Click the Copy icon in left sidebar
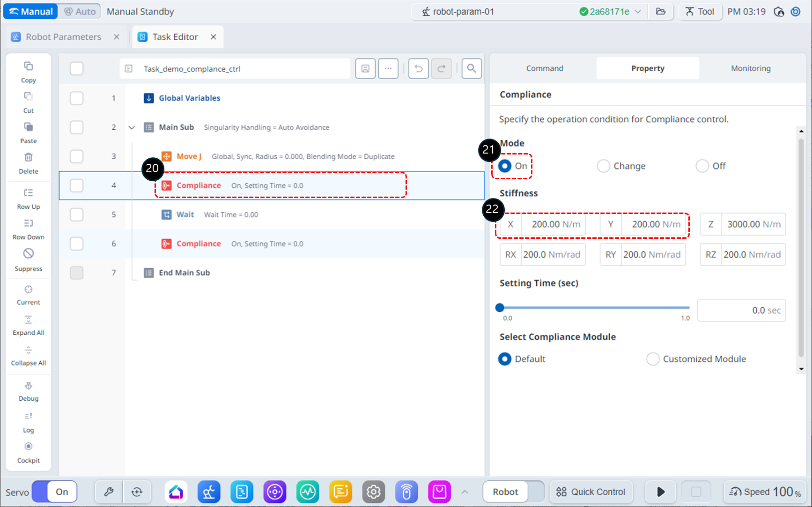Screen dimensions: 812x507 point(28,66)
